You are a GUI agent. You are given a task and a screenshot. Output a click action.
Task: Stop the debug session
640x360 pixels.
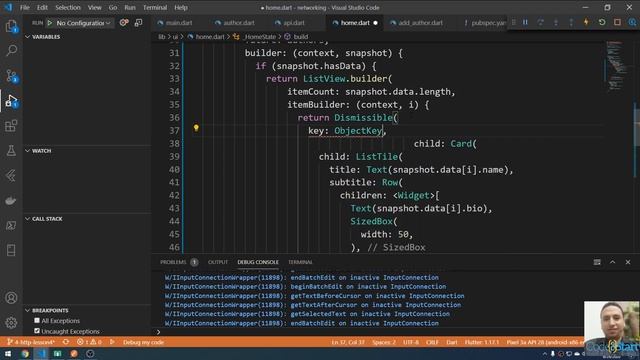click(x=617, y=22)
